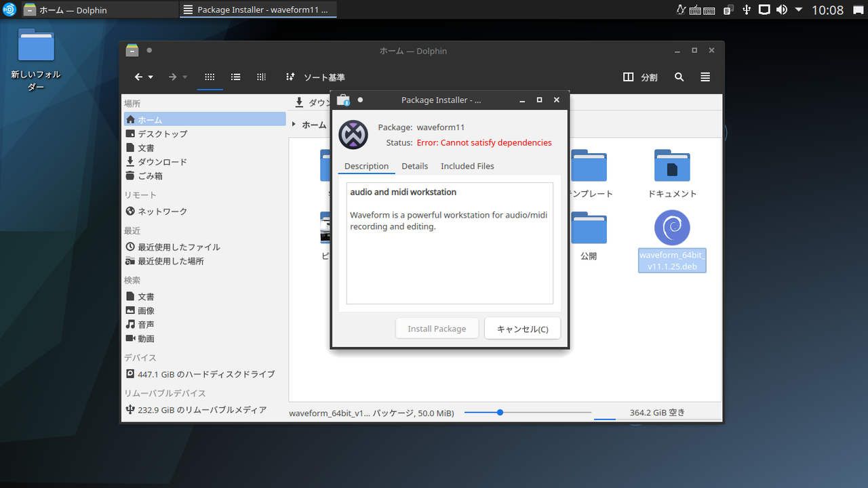Switch to the Details tab

tap(414, 166)
